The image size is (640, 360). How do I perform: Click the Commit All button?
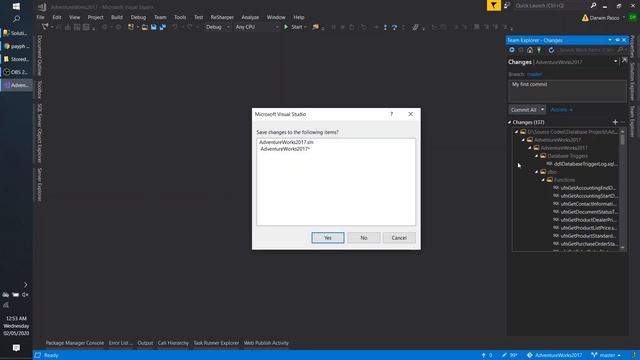pyautogui.click(x=524, y=110)
